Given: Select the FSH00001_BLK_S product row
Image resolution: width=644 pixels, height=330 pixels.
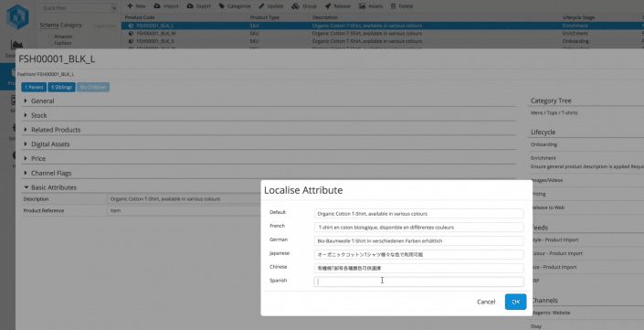Looking at the screenshot, I should click(x=383, y=41).
